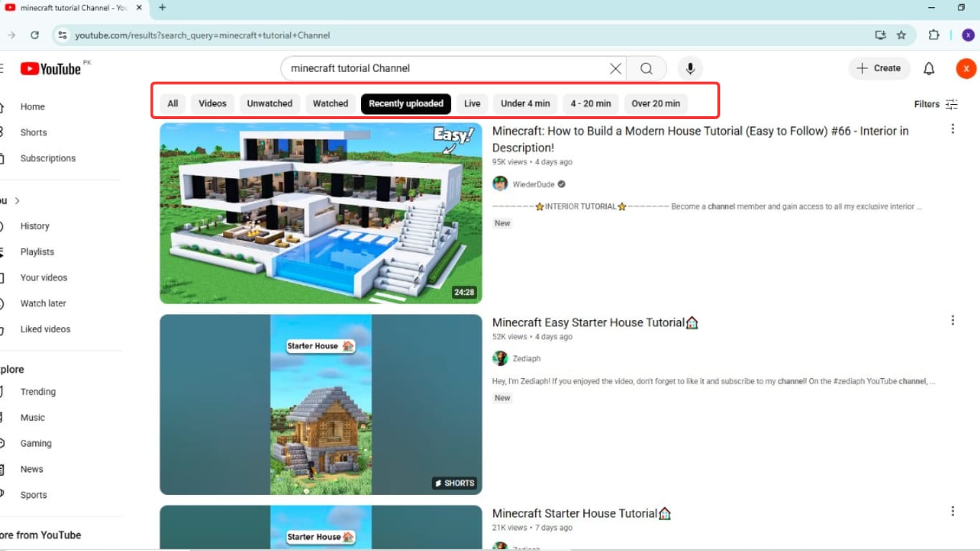Viewport: 980px width, 551px height.
Task: Click the magnifier search button
Action: (646, 69)
